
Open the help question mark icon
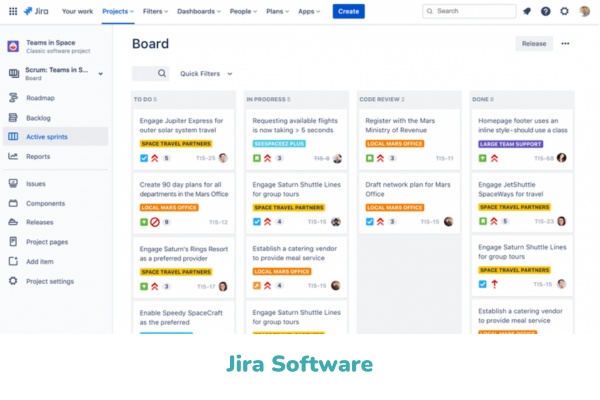click(546, 11)
